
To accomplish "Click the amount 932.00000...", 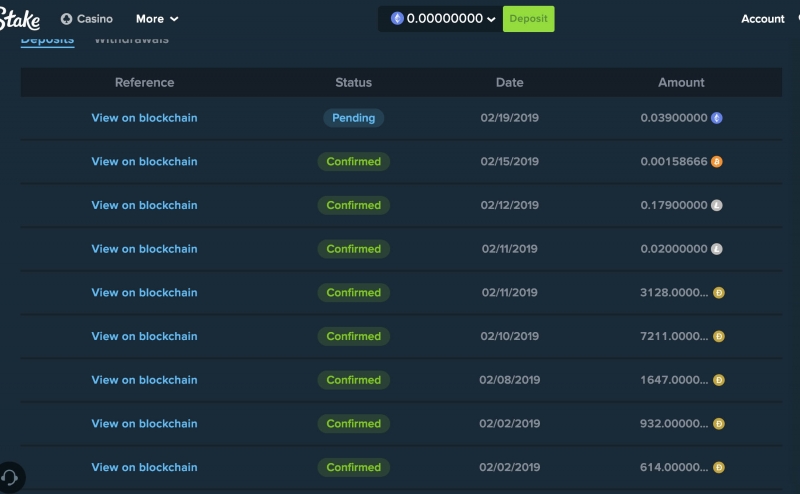I will pyautogui.click(x=674, y=424).
